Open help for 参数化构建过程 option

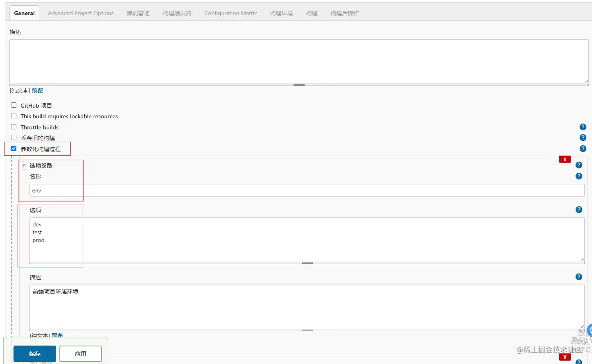click(x=583, y=149)
